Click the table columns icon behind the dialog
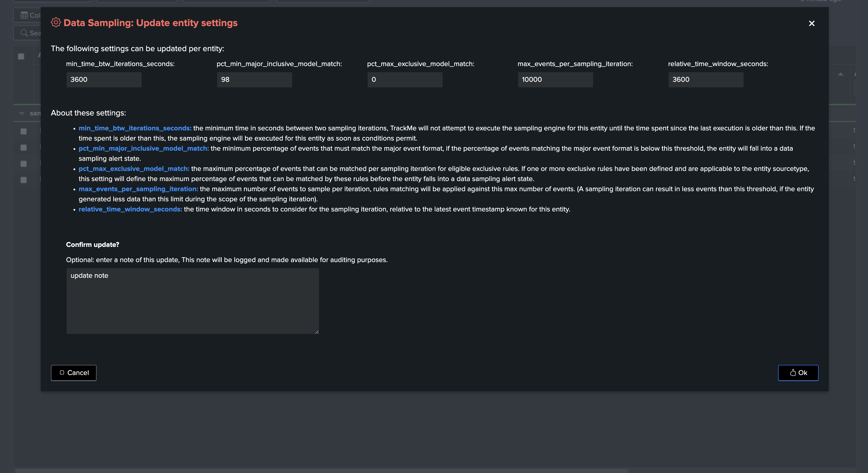Image resolution: width=868 pixels, height=473 pixels. pyautogui.click(x=24, y=15)
